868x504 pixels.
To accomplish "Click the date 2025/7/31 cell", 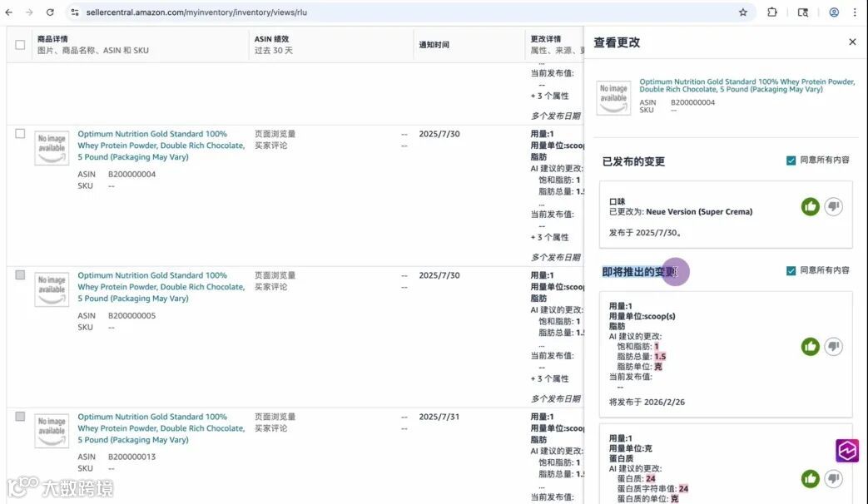I will (x=439, y=417).
